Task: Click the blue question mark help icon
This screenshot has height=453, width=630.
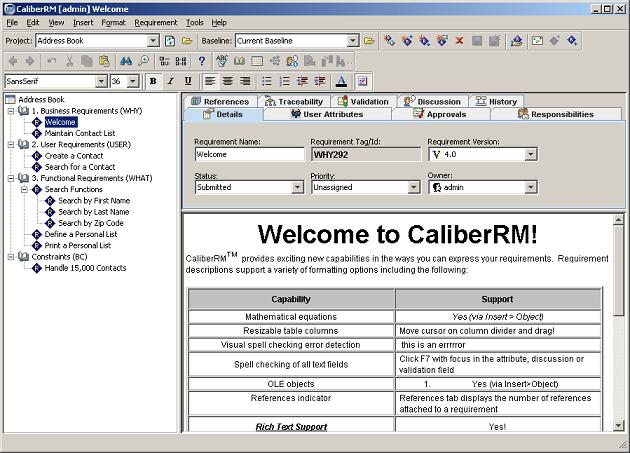Action: pyautogui.click(x=202, y=61)
